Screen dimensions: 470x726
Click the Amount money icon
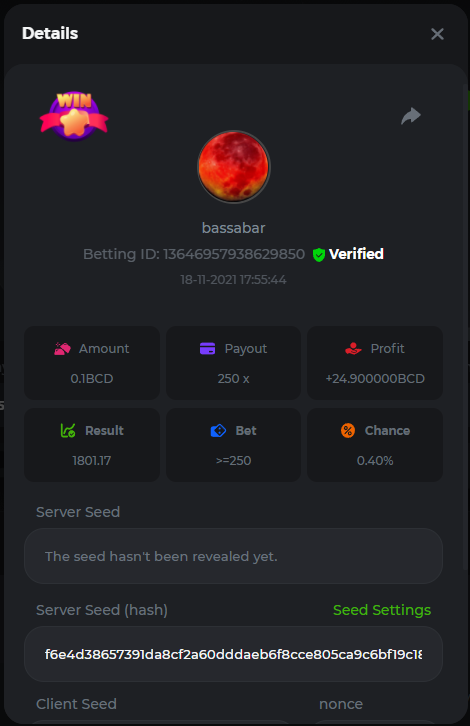coord(63,349)
